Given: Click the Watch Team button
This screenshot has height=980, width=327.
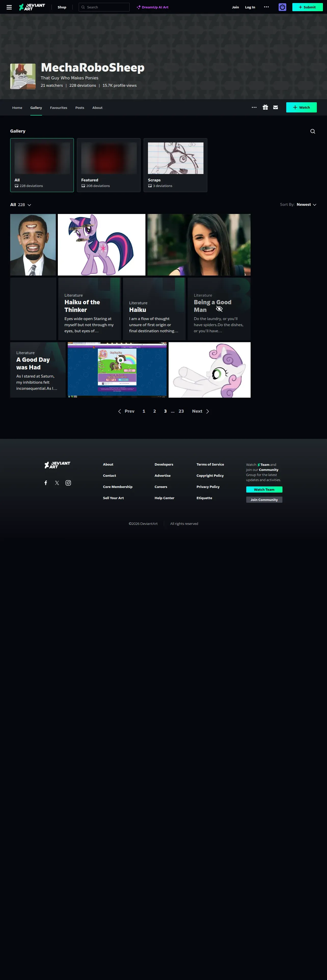Looking at the screenshot, I should coord(264,490).
